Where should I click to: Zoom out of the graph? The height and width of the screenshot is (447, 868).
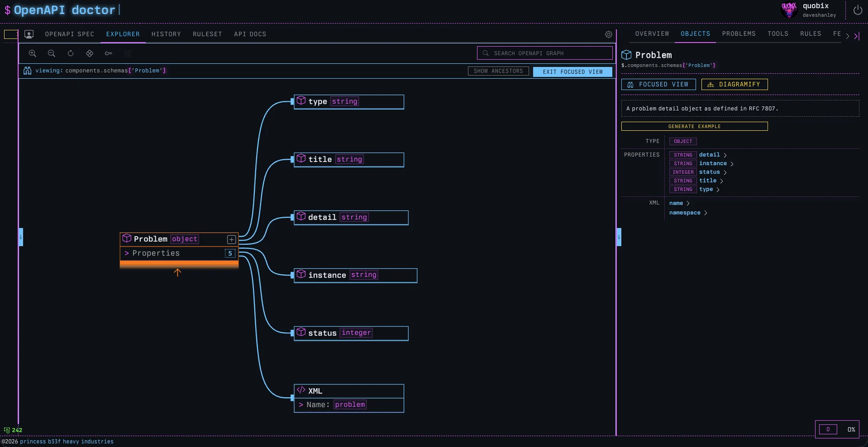(52, 53)
